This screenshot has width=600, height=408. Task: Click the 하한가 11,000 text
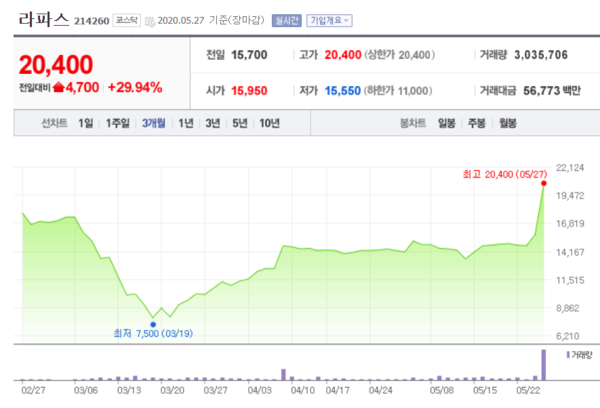(x=398, y=91)
